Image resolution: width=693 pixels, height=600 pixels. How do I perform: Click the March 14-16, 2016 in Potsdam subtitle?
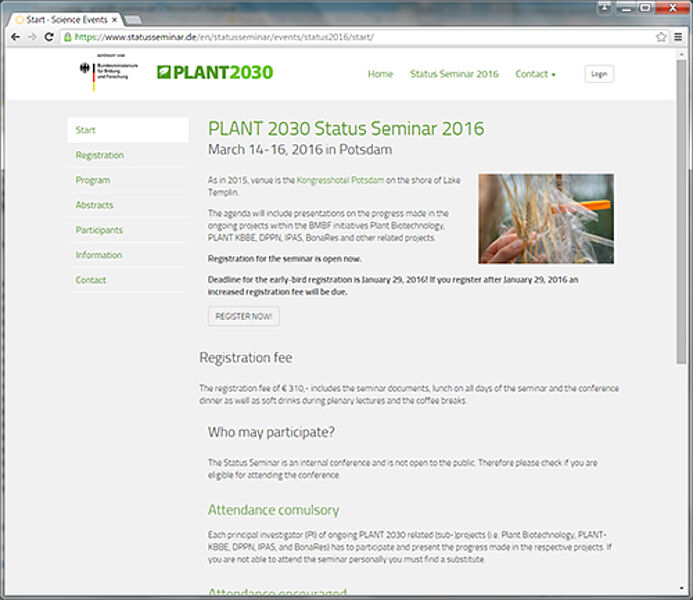300,149
